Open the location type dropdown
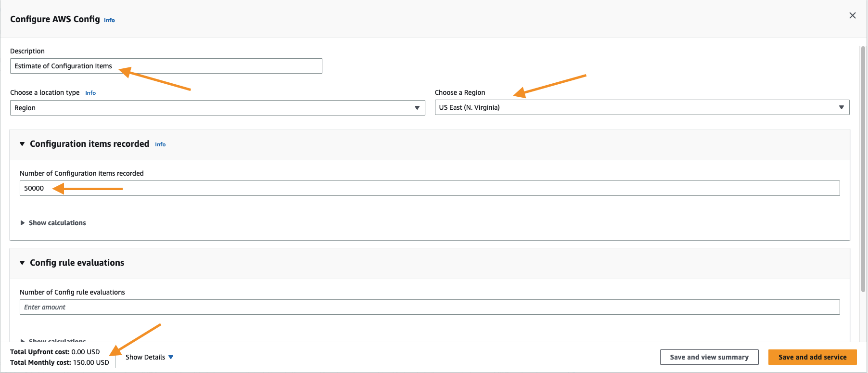 click(x=217, y=108)
